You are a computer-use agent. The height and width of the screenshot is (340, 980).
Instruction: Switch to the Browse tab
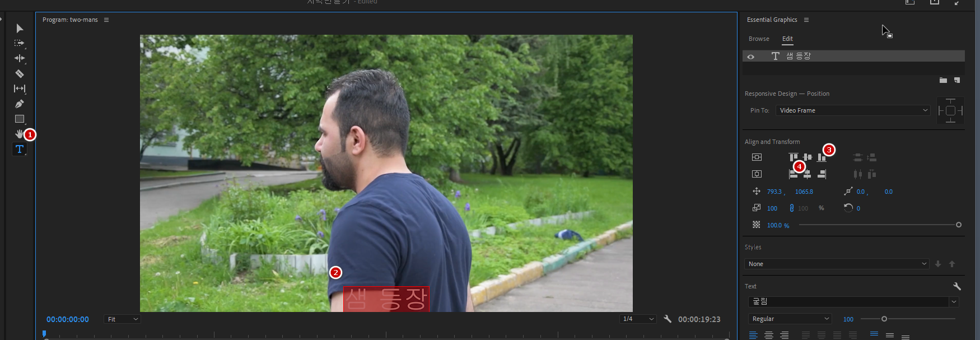pos(759,39)
